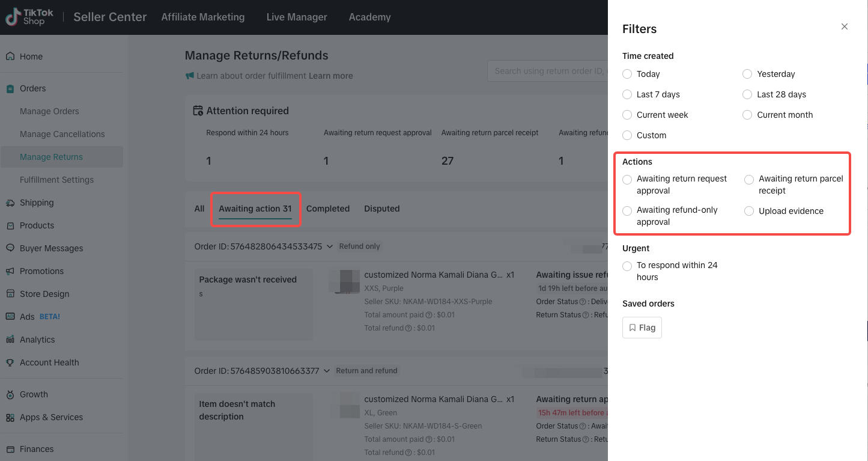Switch to the Completed tab
The width and height of the screenshot is (868, 461).
click(327, 209)
